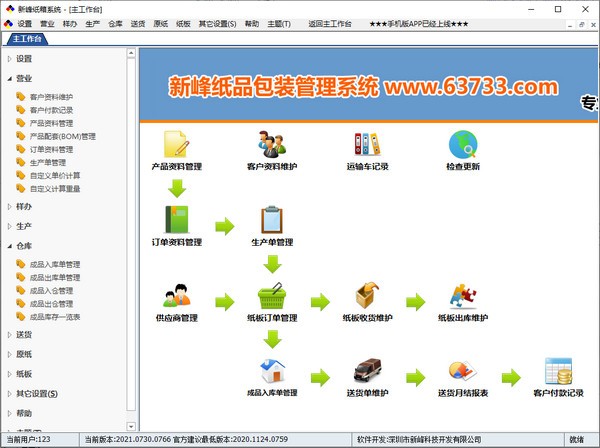Open 纸板出库维护 puzzle icon
Screen dimensions: 600x448
[463, 295]
